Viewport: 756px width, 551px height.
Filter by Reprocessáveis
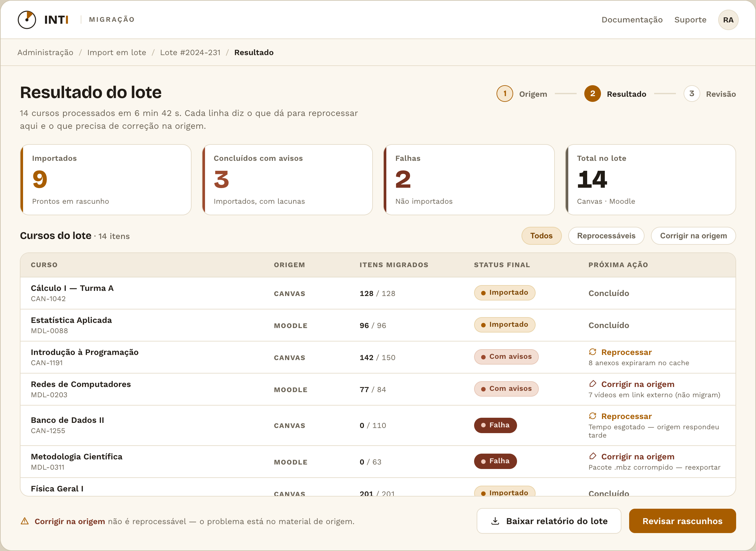click(x=606, y=236)
